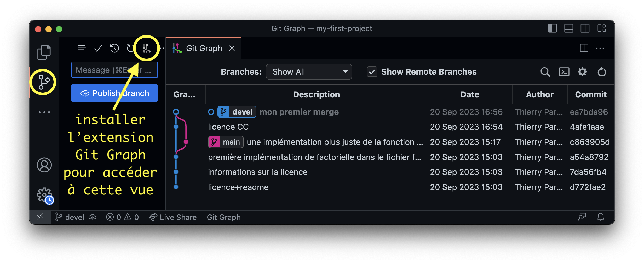The image size is (644, 263).
Task: Open the Branches Show All dropdown
Action: click(x=309, y=72)
